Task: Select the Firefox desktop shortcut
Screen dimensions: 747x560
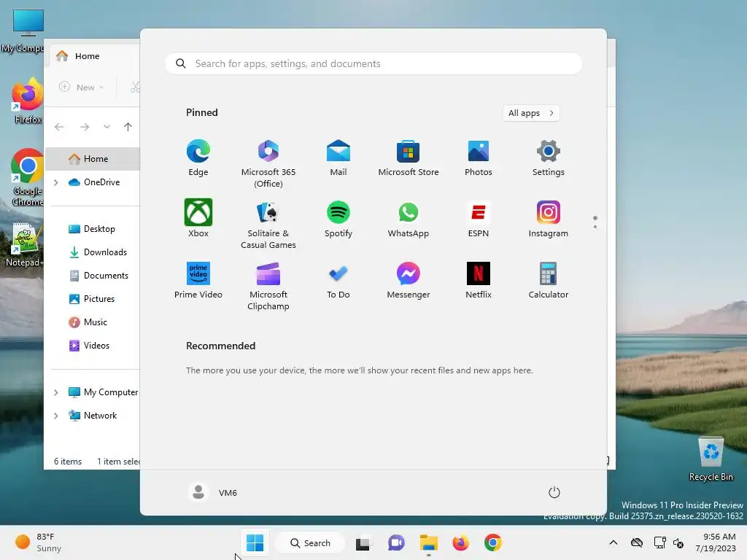Action: pyautogui.click(x=28, y=101)
